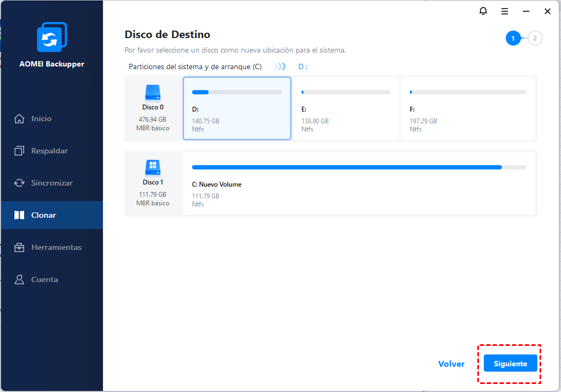Click the Inicio house icon
This screenshot has height=392, width=561.
19,119
